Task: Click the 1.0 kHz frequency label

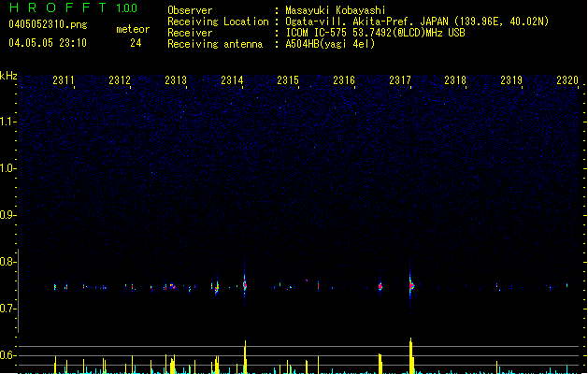Action: click(8, 168)
